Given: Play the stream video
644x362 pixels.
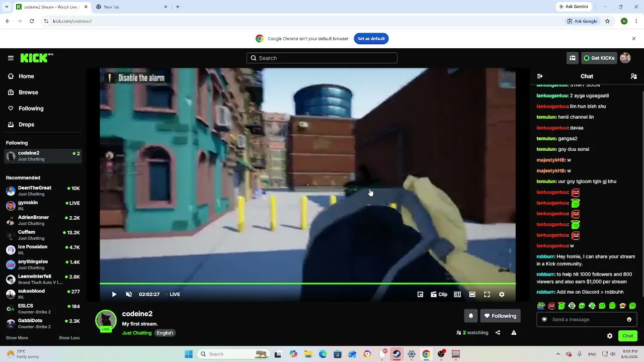Looking at the screenshot, I should pos(114,295).
